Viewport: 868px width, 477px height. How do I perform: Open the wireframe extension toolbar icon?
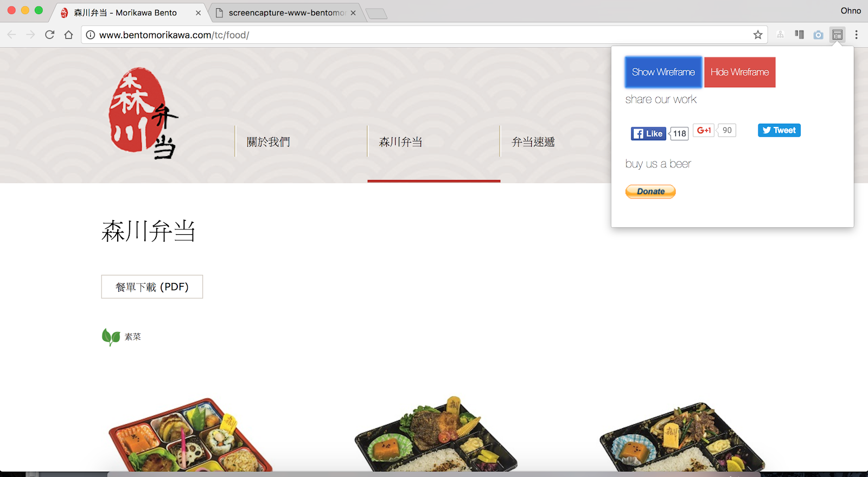pos(837,35)
